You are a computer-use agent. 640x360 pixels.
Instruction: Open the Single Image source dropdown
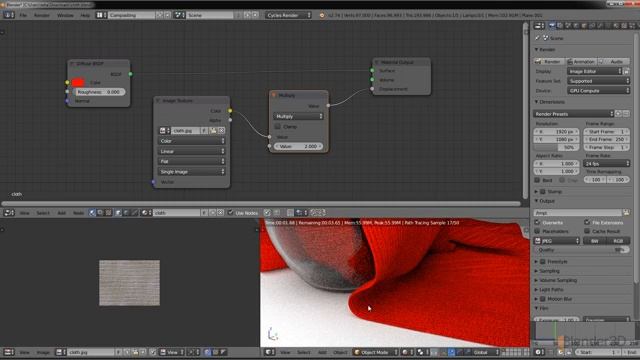[191, 172]
